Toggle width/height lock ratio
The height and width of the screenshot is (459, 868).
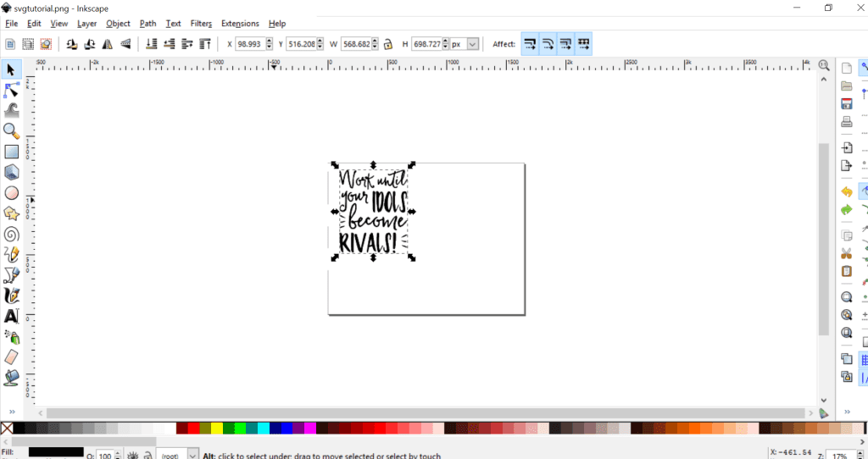[388, 44]
